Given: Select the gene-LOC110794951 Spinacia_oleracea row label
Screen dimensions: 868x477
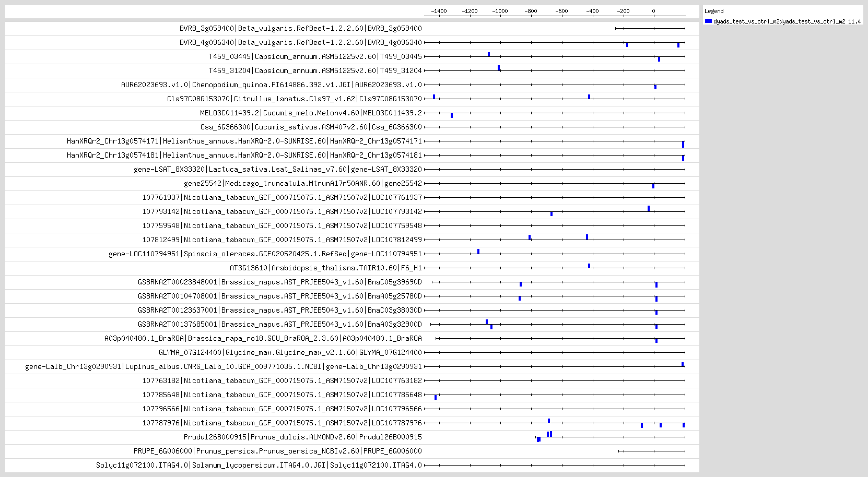Looking at the screenshot, I should click(x=265, y=254).
